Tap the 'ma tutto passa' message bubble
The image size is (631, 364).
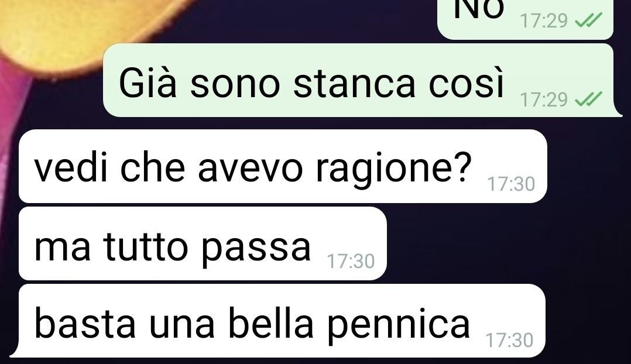pos(203,243)
